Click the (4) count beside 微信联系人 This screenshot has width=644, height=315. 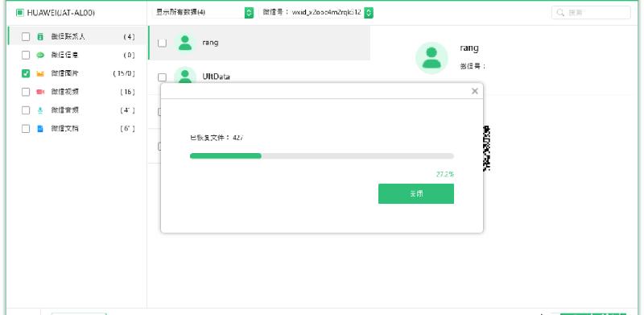tap(129, 36)
